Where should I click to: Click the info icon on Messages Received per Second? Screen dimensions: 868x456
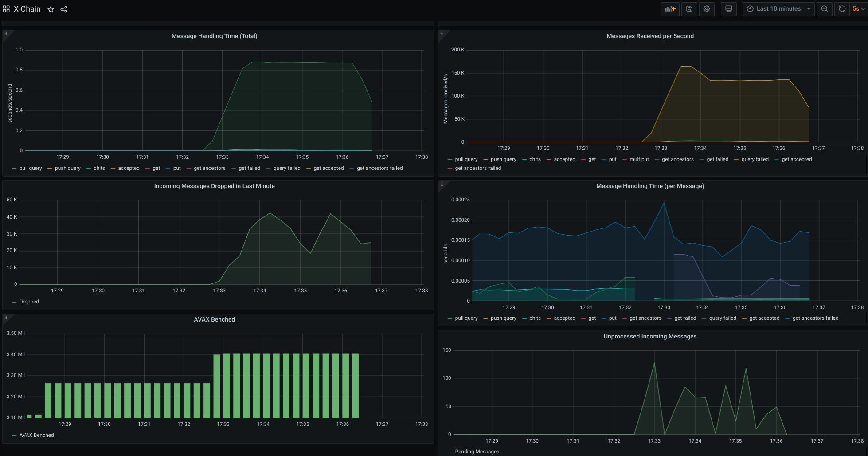click(x=442, y=33)
